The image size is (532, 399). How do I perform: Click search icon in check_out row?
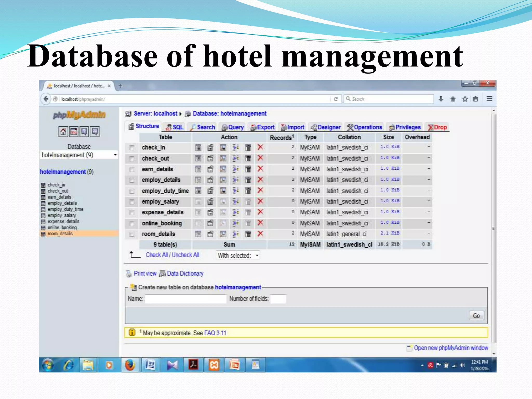point(223,158)
